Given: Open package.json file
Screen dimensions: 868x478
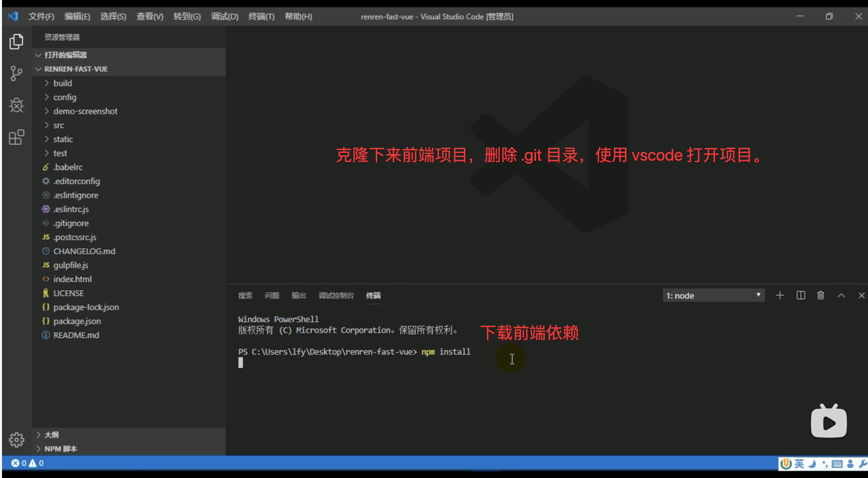Looking at the screenshot, I should (77, 321).
